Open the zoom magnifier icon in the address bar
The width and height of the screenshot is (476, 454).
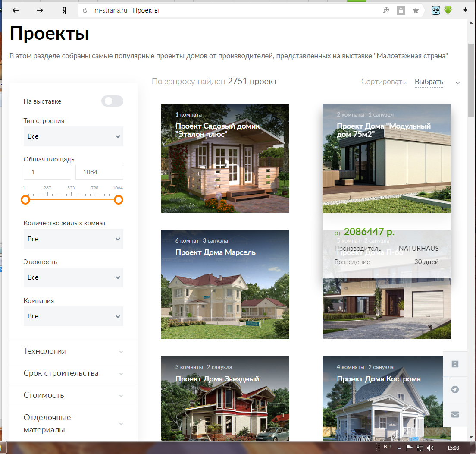(386, 11)
